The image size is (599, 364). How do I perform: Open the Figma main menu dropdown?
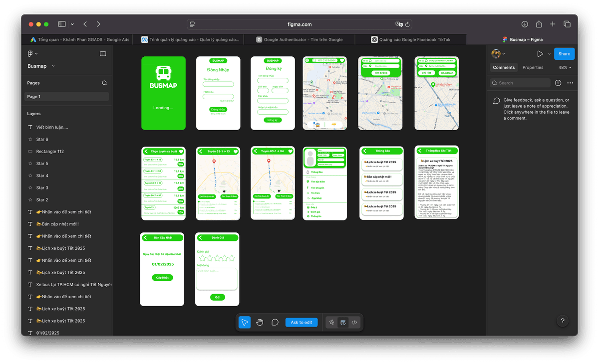pyautogui.click(x=32, y=54)
